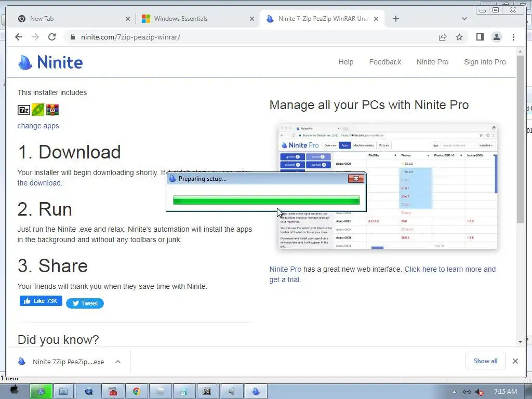Viewport: 532px width, 399px height.
Task: Open the share page icon
Action: tap(443, 37)
